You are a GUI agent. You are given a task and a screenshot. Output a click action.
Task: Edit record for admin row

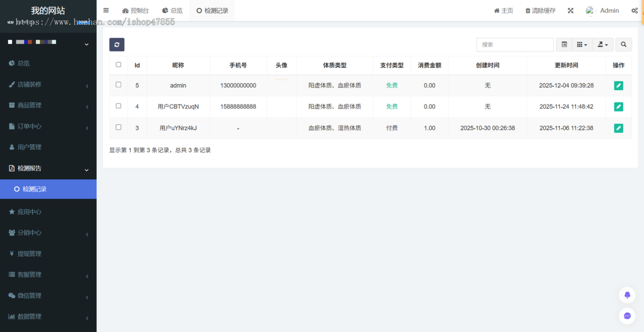pos(618,85)
